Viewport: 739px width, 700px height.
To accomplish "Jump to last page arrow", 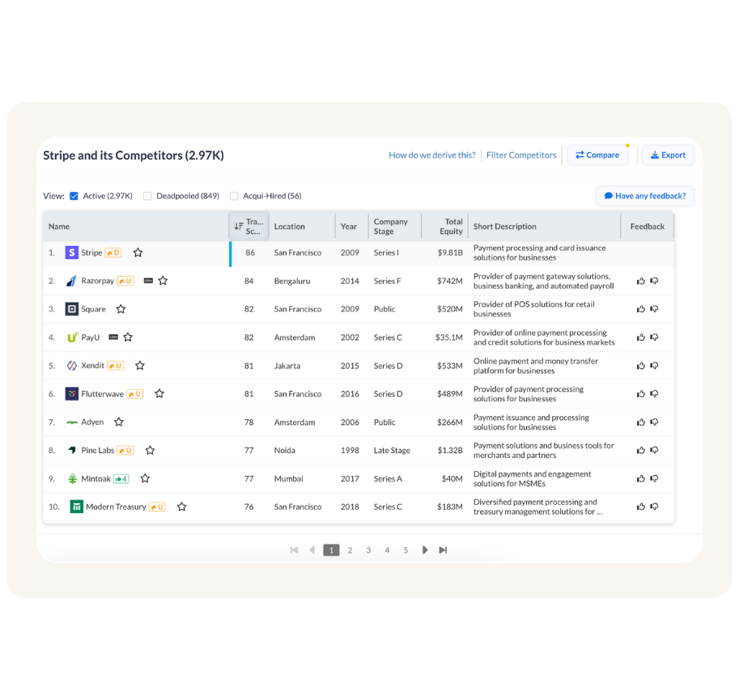I will 443,550.
